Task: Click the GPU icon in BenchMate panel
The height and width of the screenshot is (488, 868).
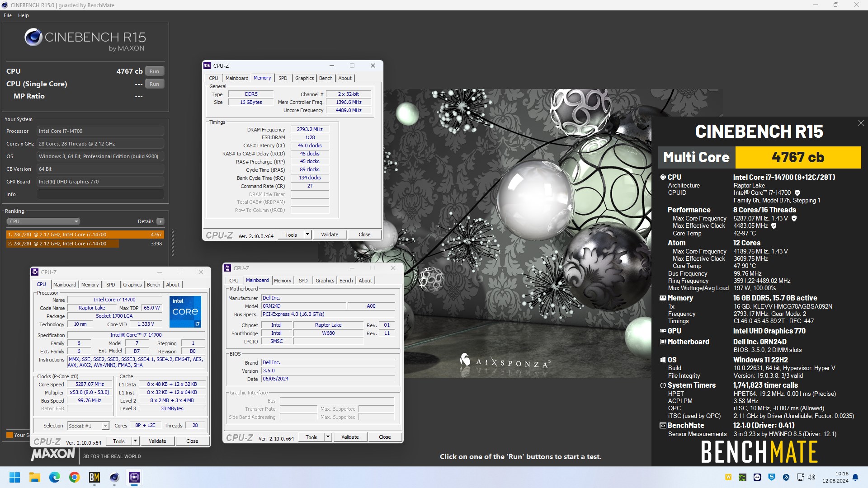Action: pyautogui.click(x=663, y=331)
